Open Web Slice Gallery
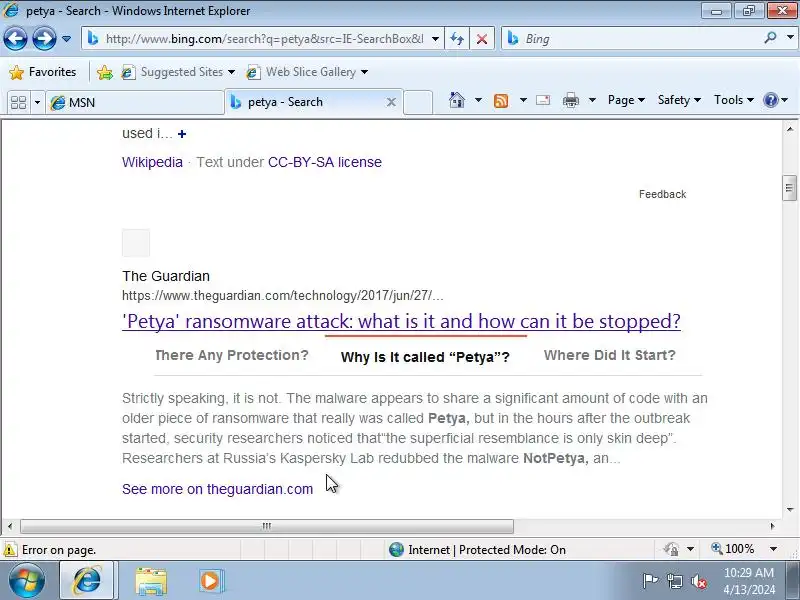Screen dimensions: 800x600 click(307, 72)
